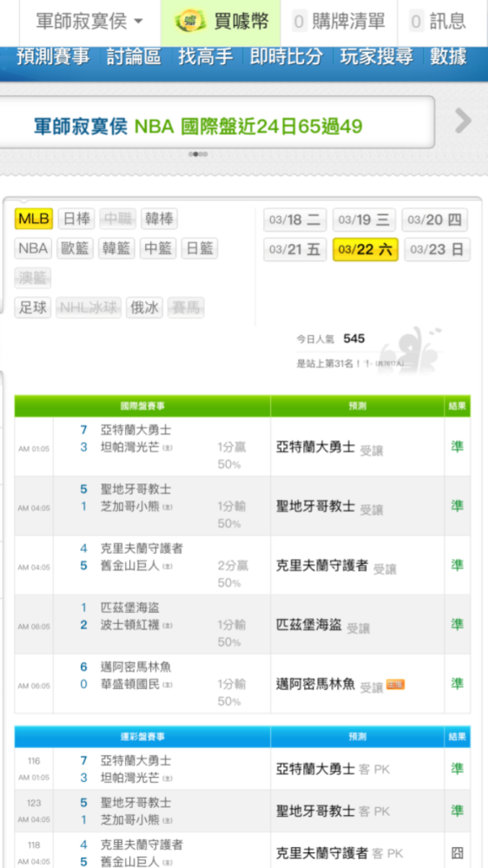Advance the banner with the right chevron

coord(463,121)
